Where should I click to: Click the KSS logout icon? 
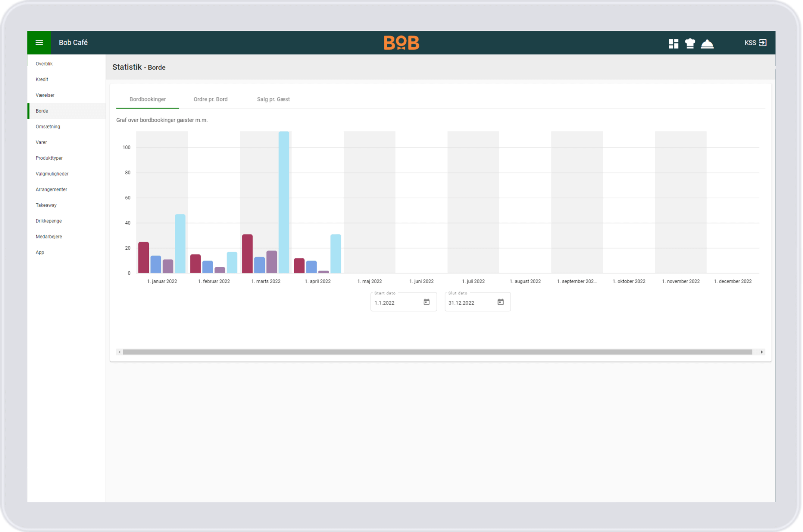tap(763, 43)
